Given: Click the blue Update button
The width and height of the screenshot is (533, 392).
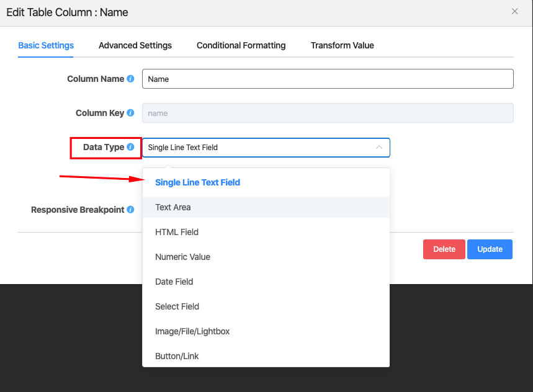Looking at the screenshot, I should (490, 249).
